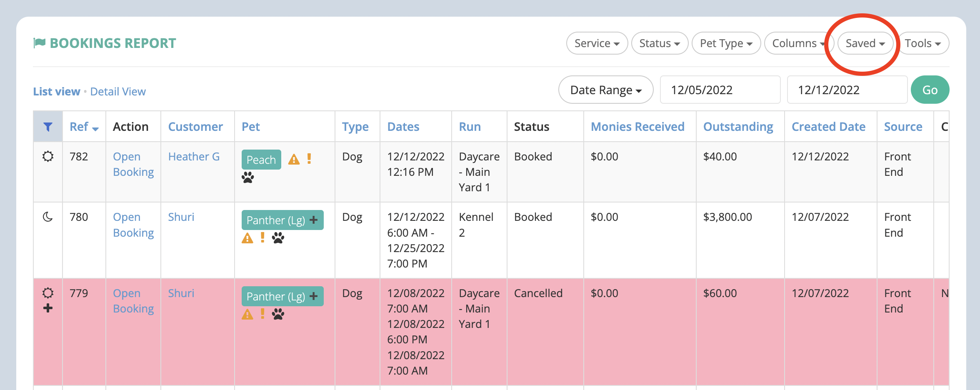This screenshot has height=390, width=980.
Task: Switch to Detail View
Action: pyautogui.click(x=118, y=92)
